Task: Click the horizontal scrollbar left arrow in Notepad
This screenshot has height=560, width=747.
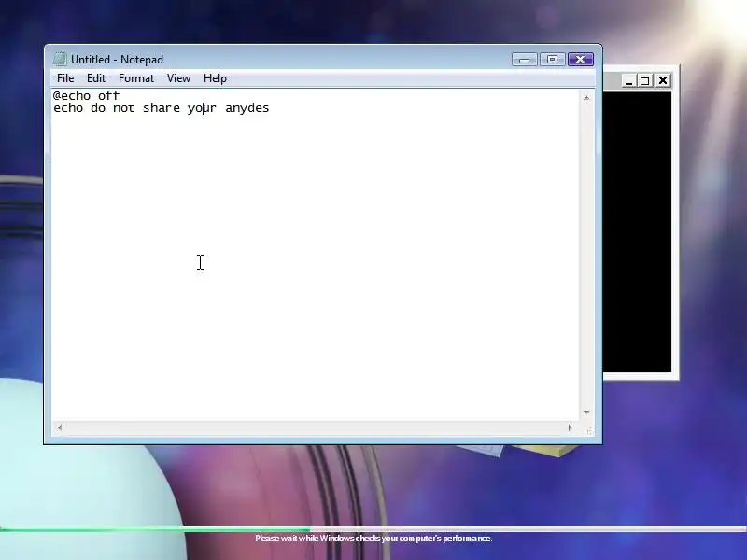Action: click(x=60, y=427)
